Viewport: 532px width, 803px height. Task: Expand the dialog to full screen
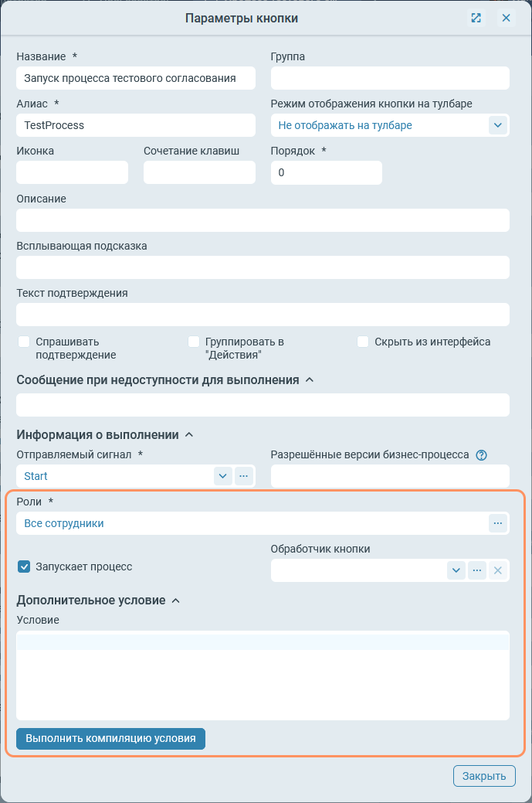point(476,18)
